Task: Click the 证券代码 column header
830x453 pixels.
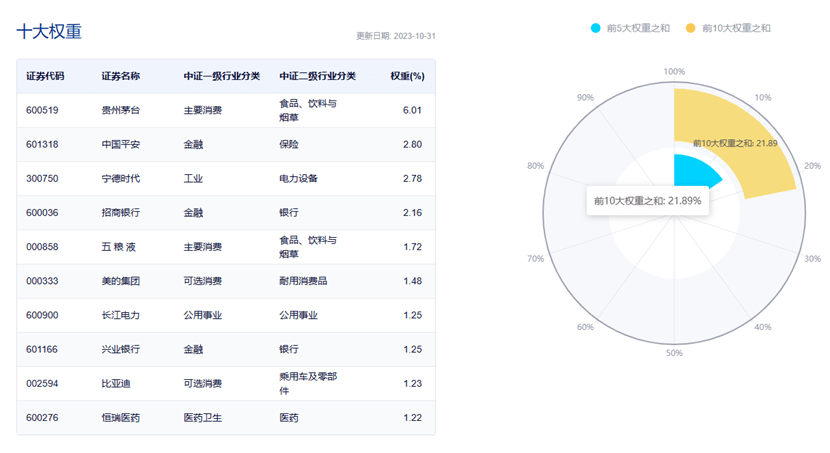Action: pos(45,76)
